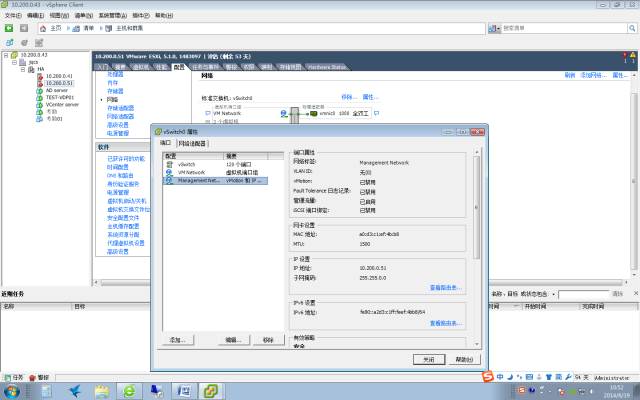Switch to 网络适配器 tab in vSwitch0 dialog
This screenshot has height=400, width=640.
tap(192, 143)
